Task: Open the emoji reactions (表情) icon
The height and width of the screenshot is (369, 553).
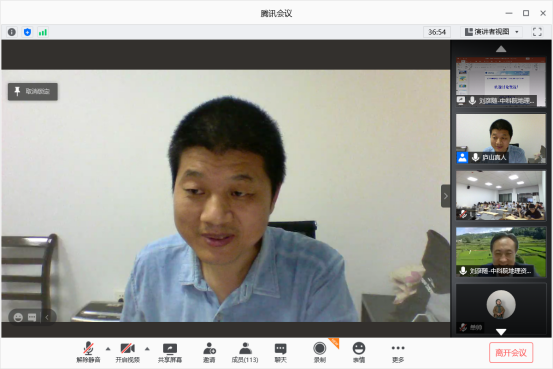Action: [359, 353]
